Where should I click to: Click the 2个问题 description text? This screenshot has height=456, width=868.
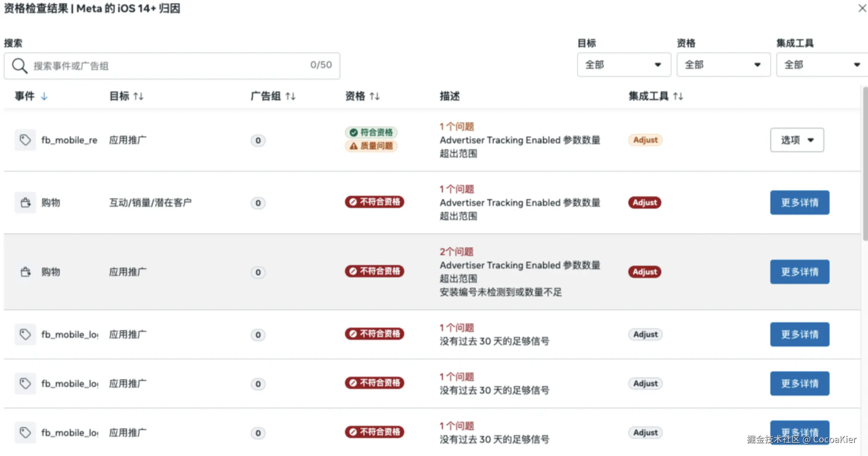tap(456, 252)
